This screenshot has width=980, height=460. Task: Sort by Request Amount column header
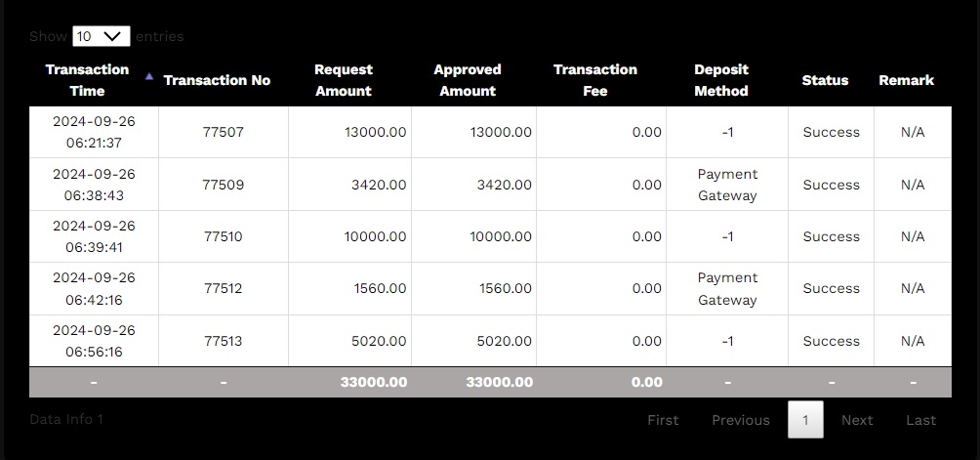point(343,80)
